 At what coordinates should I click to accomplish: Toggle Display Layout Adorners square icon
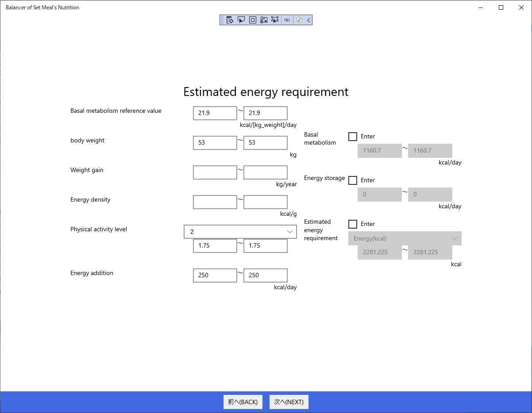coord(252,20)
